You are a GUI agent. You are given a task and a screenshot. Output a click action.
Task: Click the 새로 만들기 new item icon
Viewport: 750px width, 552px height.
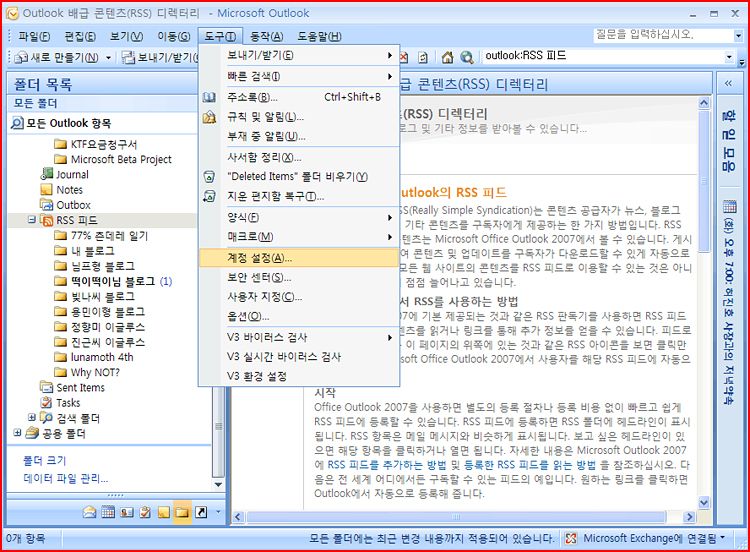pos(21,58)
